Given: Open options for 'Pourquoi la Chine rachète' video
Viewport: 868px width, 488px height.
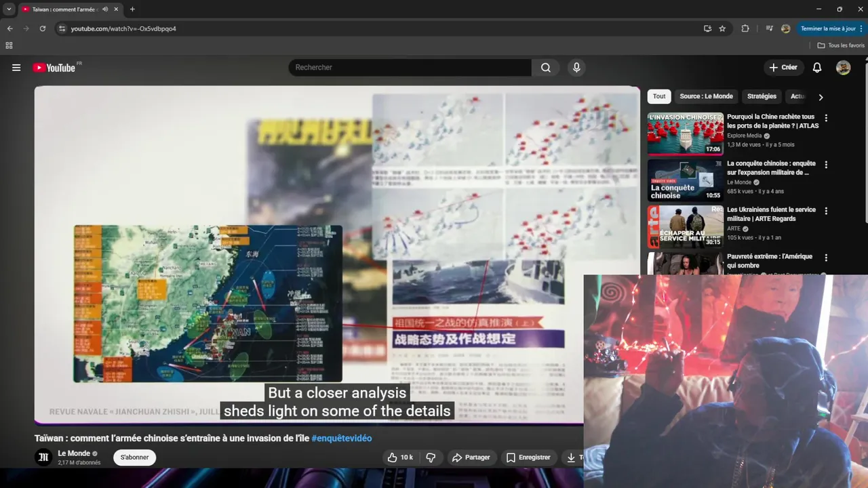Looking at the screenshot, I should tap(826, 118).
